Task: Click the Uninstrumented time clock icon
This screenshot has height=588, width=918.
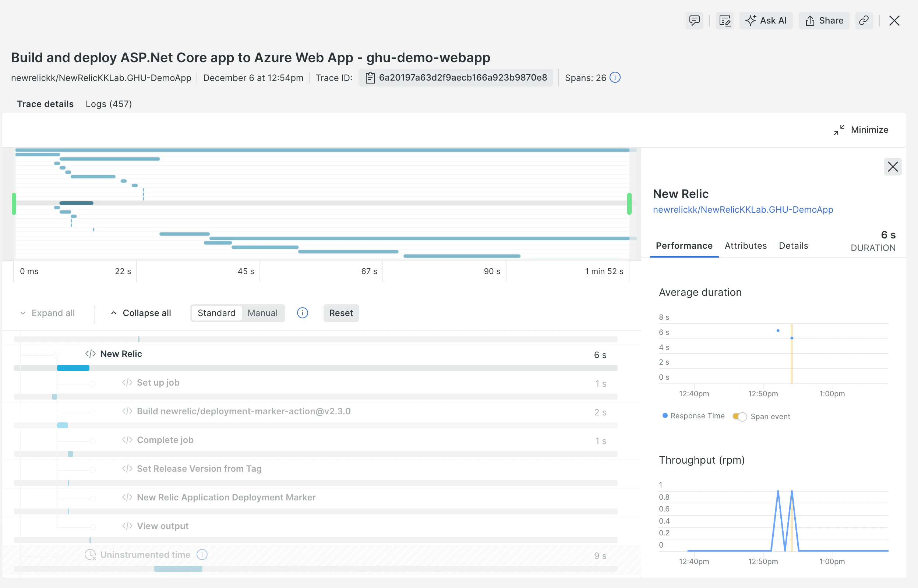Action: click(x=90, y=555)
